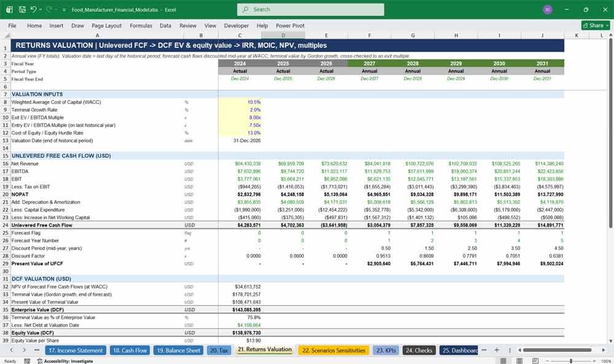
Task: Select the Terminal Value % of EV cell 75.8%
Action: [239, 317]
